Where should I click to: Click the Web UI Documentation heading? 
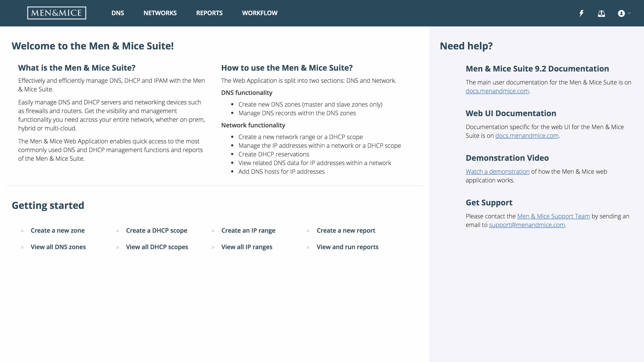[511, 113]
